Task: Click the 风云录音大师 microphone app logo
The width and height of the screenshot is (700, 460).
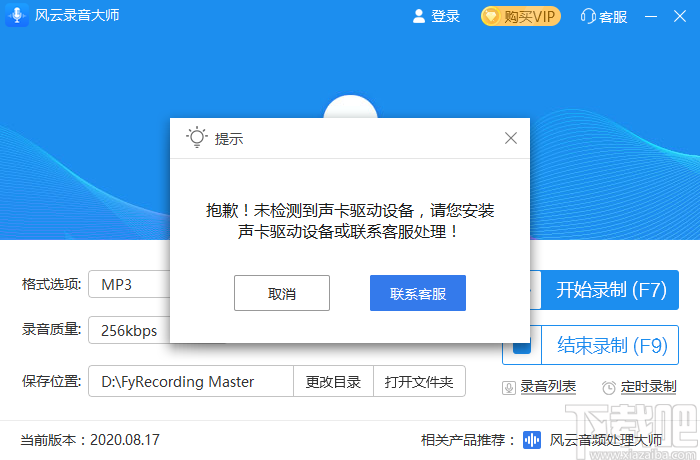Action: click(x=17, y=15)
